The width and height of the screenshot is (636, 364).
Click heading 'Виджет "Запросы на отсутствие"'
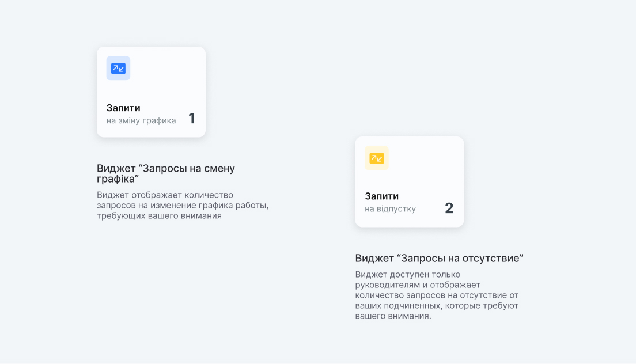point(440,258)
